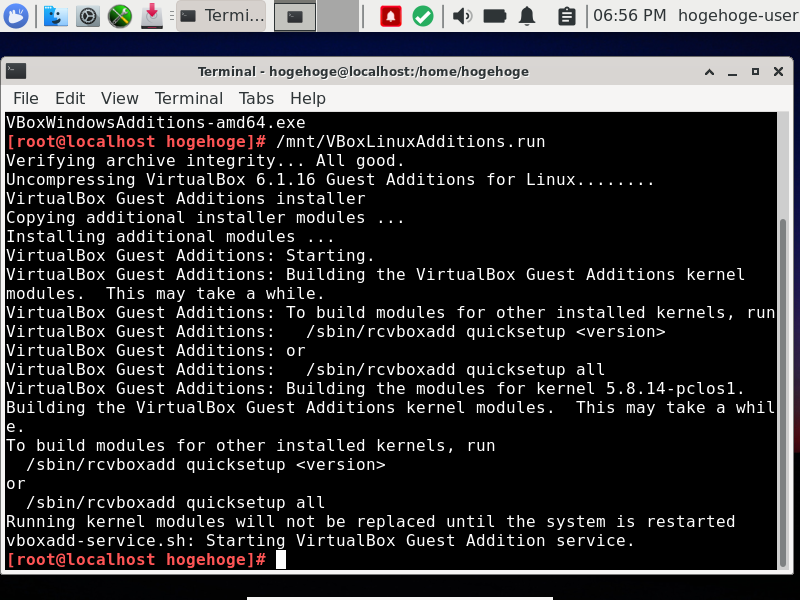Open the View menu
The image size is (800, 600).
coord(120,98)
